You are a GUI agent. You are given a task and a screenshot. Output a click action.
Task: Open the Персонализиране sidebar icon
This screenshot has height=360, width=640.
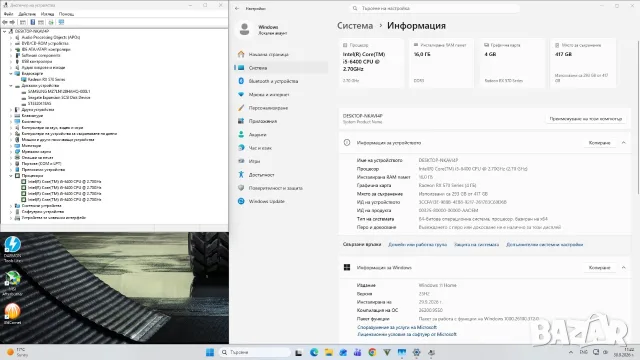pos(241,108)
